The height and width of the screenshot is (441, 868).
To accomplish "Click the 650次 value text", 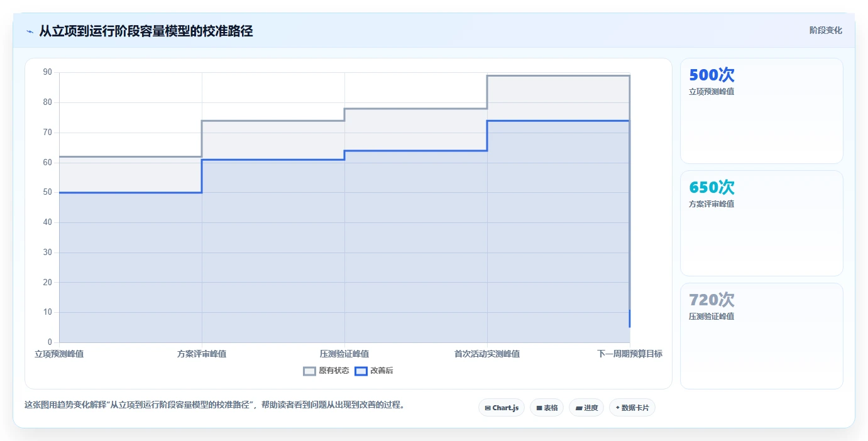I will [711, 187].
